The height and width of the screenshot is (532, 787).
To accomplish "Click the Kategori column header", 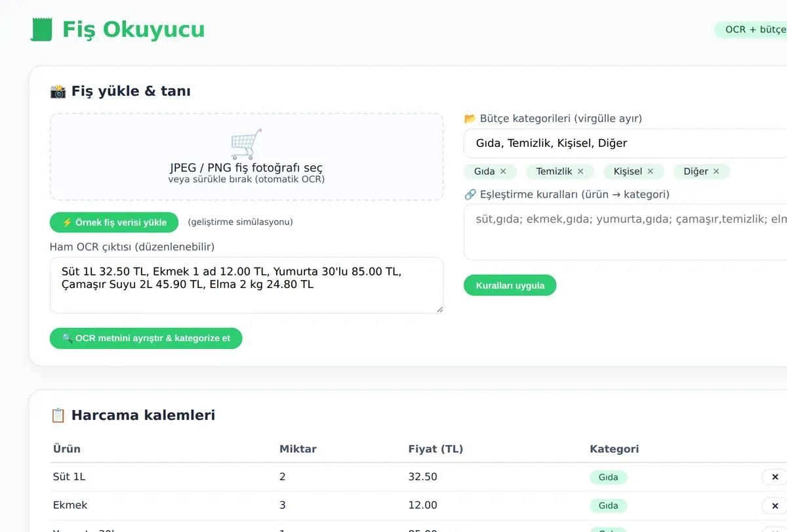I will coord(614,449).
